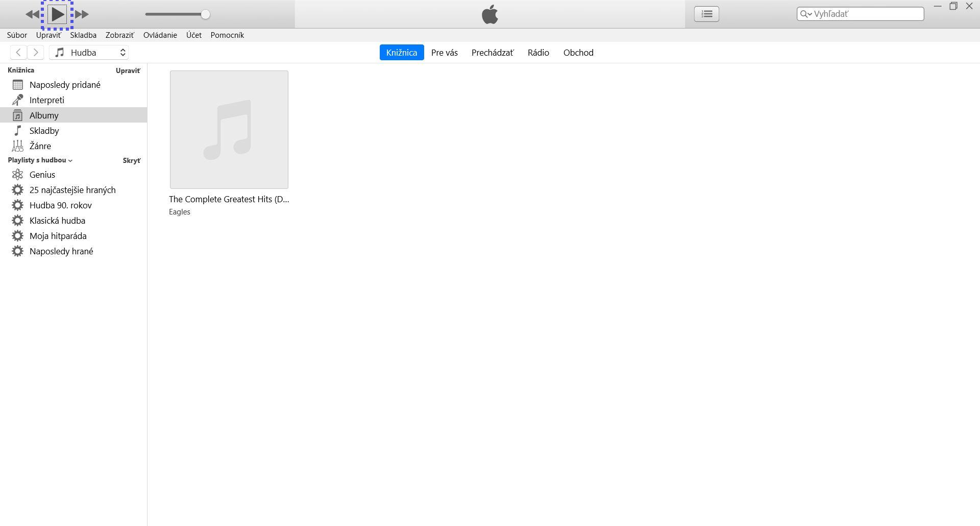Open the Genius playlist
Image resolution: width=980 pixels, height=526 pixels.
[x=73, y=175]
